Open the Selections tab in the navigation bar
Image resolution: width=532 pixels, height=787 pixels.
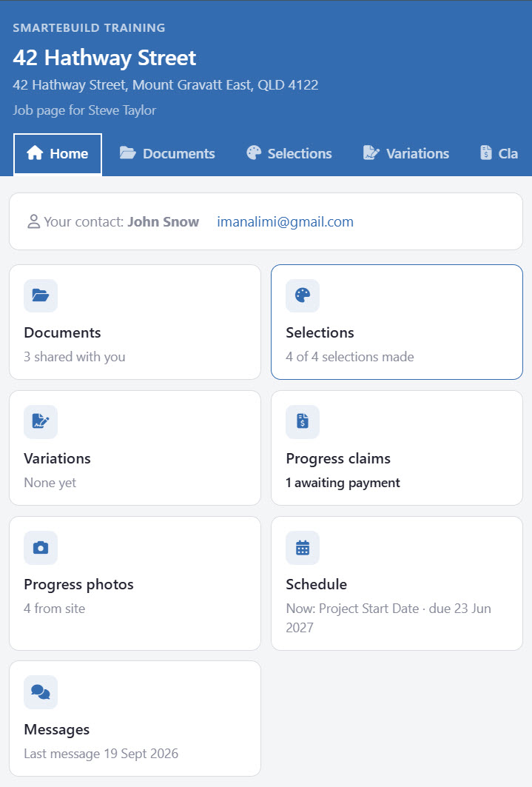point(289,153)
